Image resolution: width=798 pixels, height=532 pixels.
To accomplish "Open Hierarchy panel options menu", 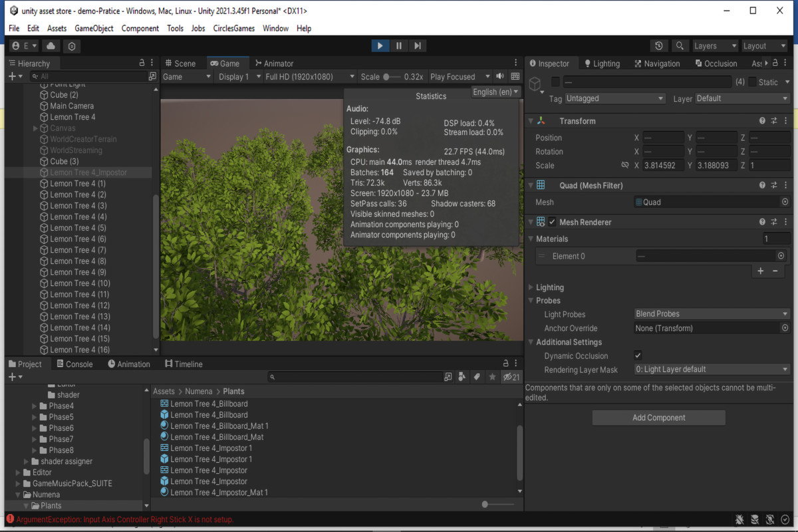I will pos(152,63).
